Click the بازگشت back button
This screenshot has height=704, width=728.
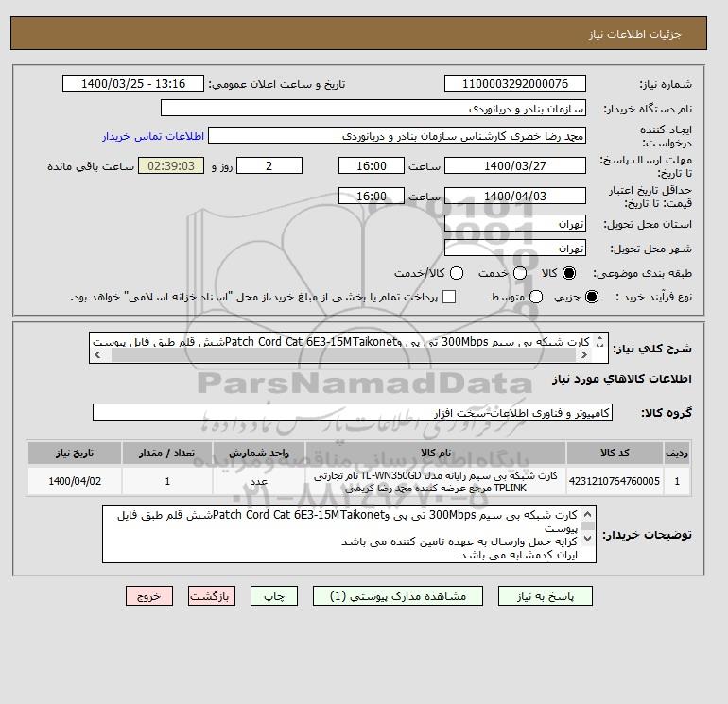pyautogui.click(x=212, y=596)
